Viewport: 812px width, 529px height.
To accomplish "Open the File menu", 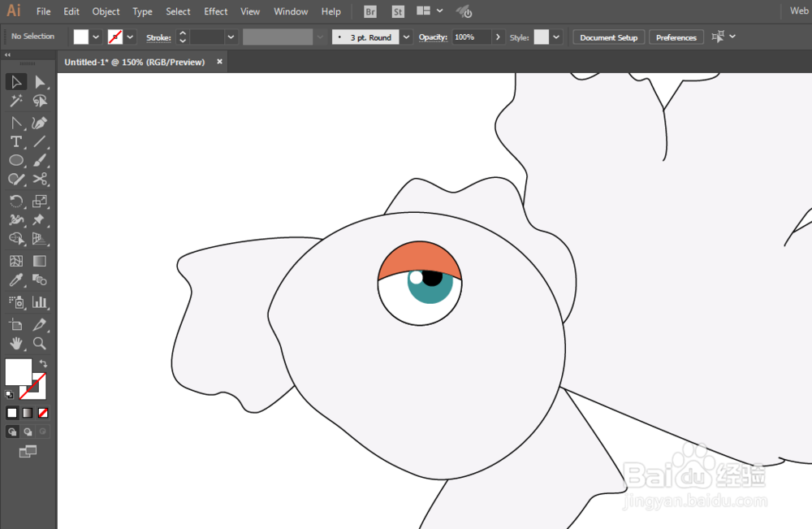I will point(44,11).
